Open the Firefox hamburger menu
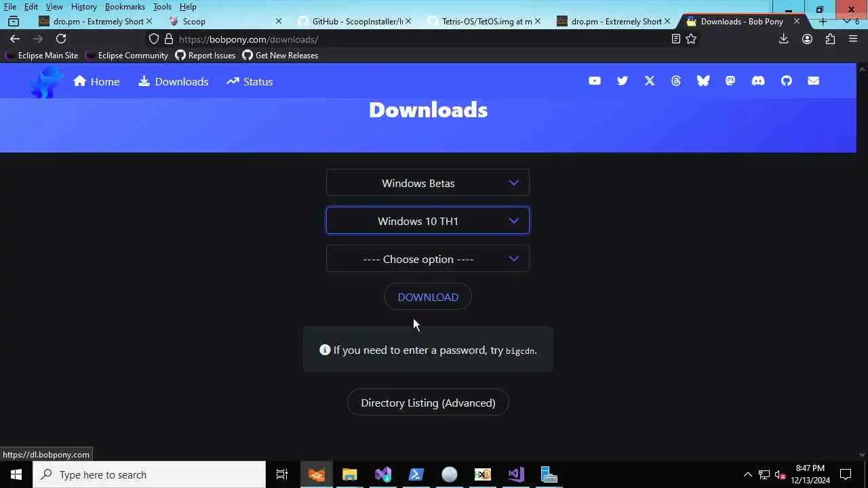The image size is (868, 488). pos(853,39)
